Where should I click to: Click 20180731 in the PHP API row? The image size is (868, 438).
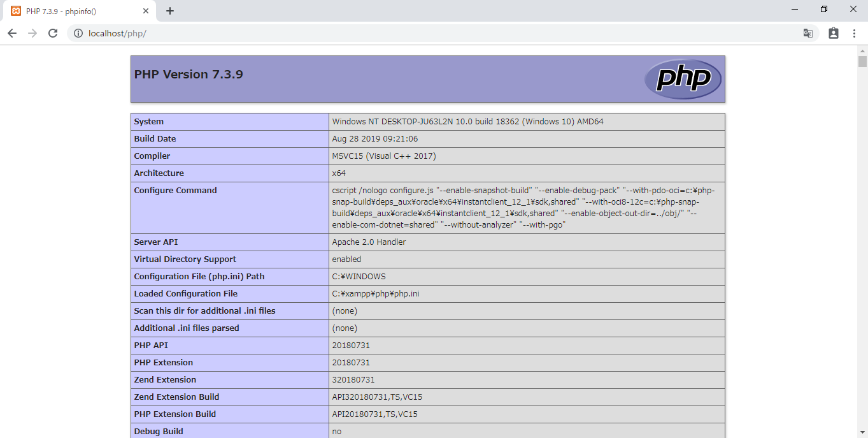tap(351, 346)
